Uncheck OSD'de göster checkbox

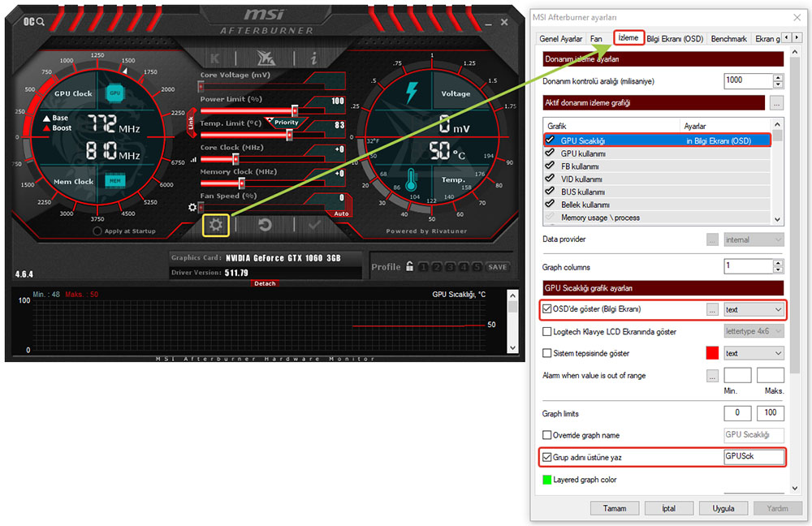547,309
